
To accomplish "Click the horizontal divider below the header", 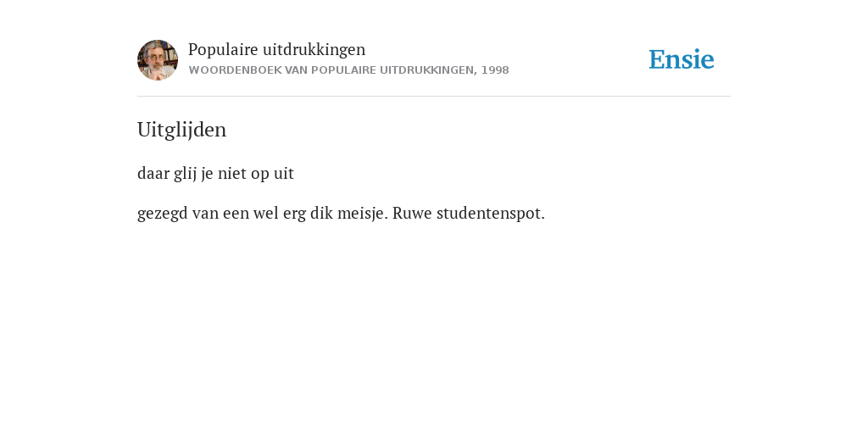I will [434, 97].
